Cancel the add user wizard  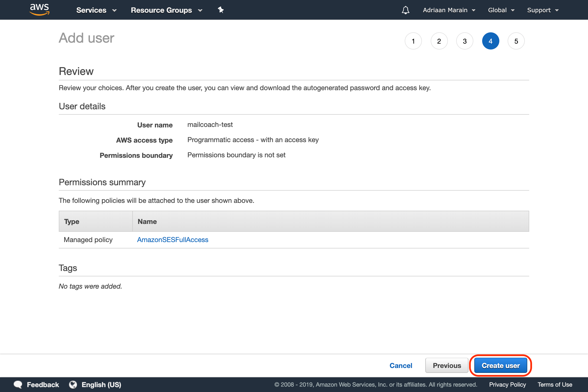click(x=401, y=366)
